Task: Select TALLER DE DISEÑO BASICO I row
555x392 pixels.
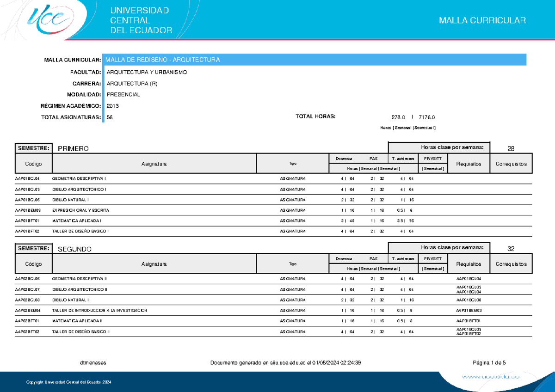Action: tap(273, 231)
